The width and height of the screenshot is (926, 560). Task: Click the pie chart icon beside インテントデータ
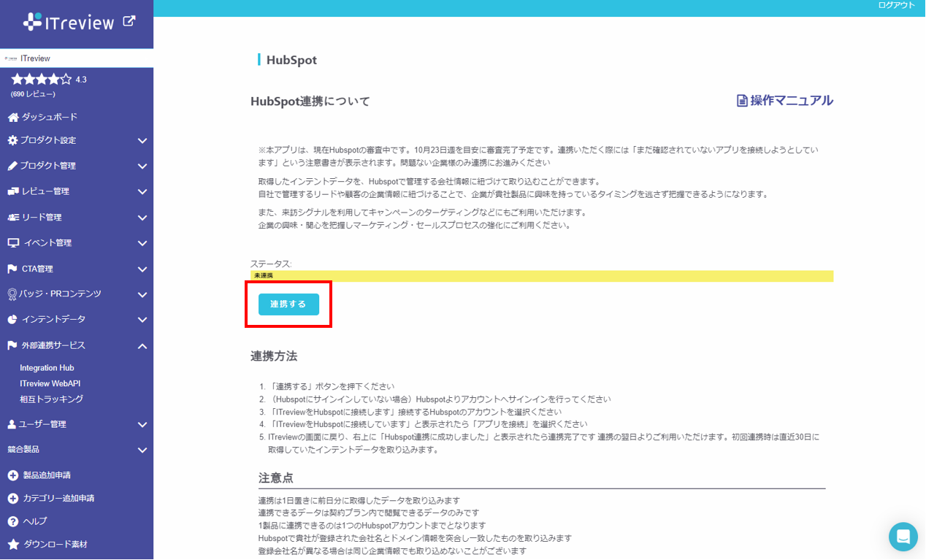click(13, 319)
